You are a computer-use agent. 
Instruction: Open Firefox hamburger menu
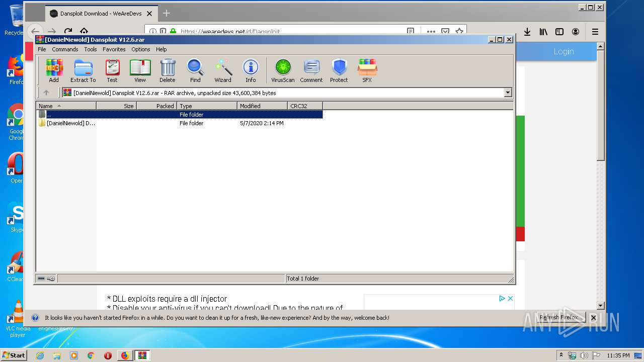click(595, 32)
